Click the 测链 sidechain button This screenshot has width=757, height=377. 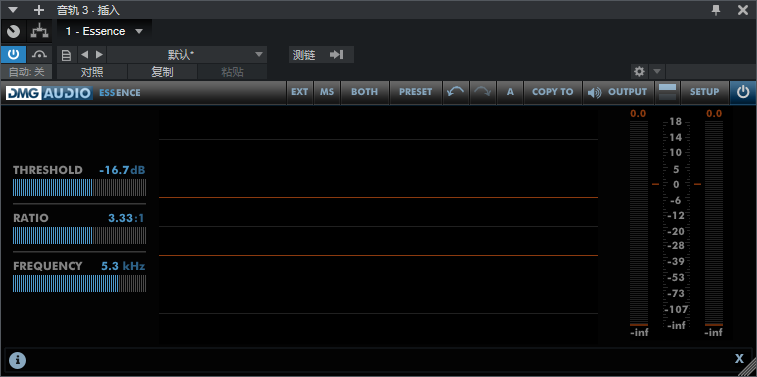[x=304, y=55]
